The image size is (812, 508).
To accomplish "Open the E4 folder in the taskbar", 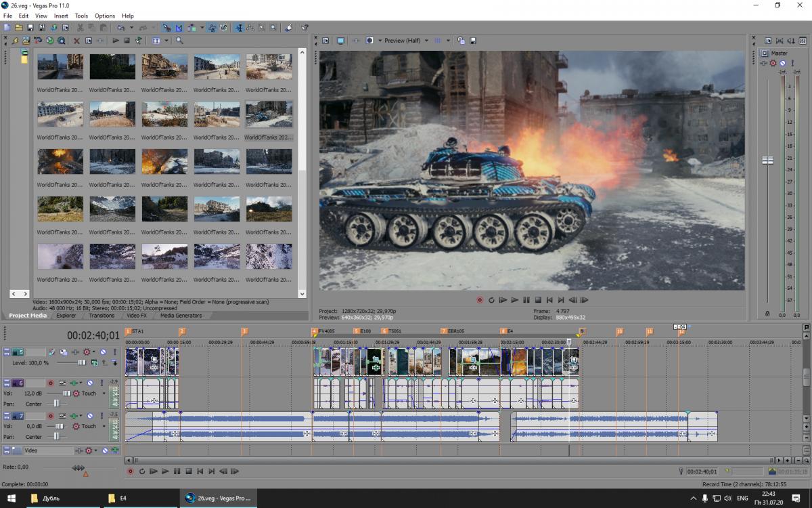I will click(124, 499).
